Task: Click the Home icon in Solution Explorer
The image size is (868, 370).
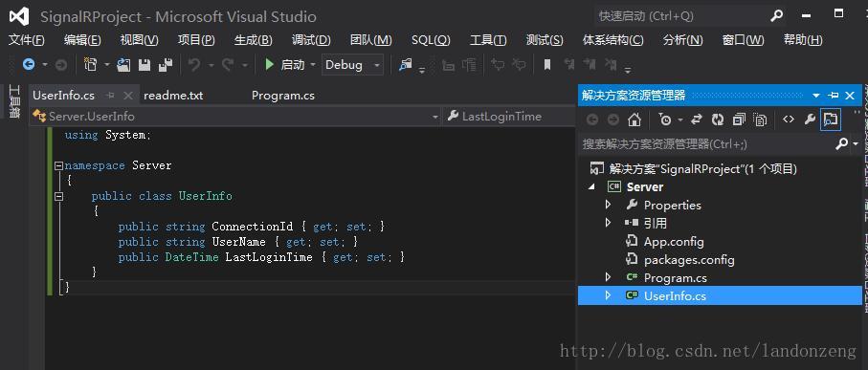Action: 634,120
